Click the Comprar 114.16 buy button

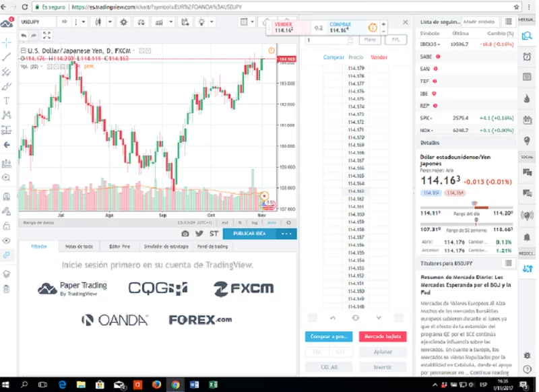tap(346, 28)
